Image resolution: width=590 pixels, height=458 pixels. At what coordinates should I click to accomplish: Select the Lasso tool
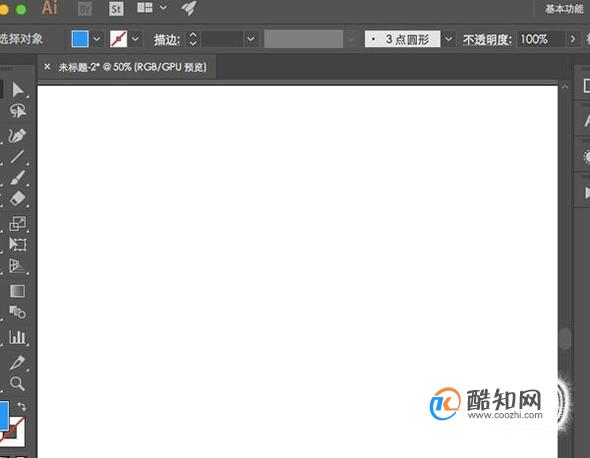tap(17, 111)
